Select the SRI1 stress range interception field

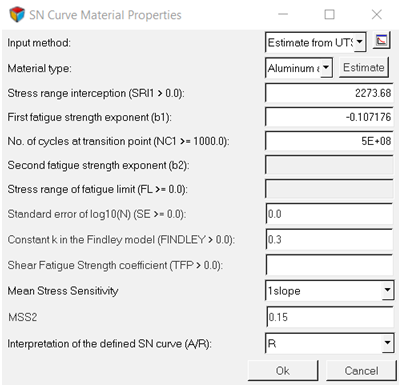(329, 93)
